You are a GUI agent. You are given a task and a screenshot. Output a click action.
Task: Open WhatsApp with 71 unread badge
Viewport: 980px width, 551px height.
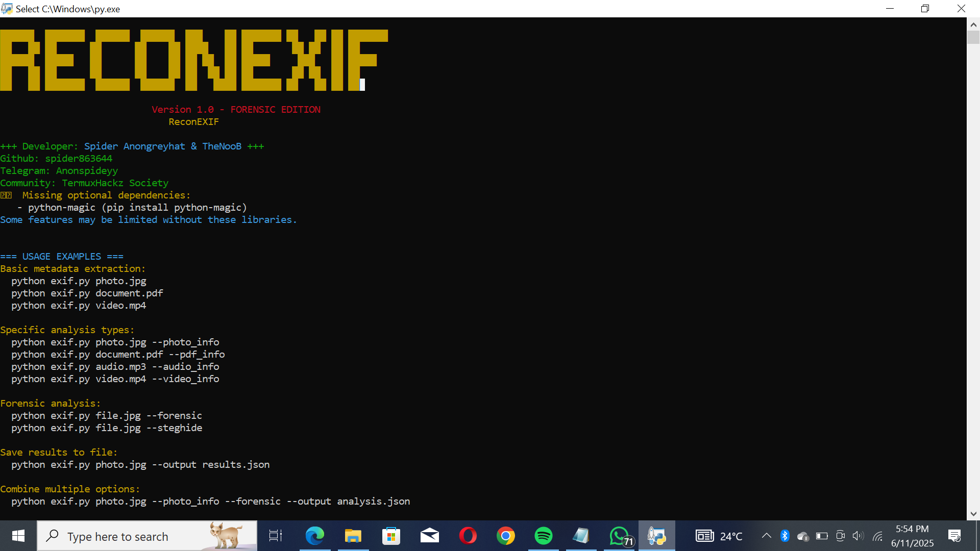pyautogui.click(x=620, y=536)
